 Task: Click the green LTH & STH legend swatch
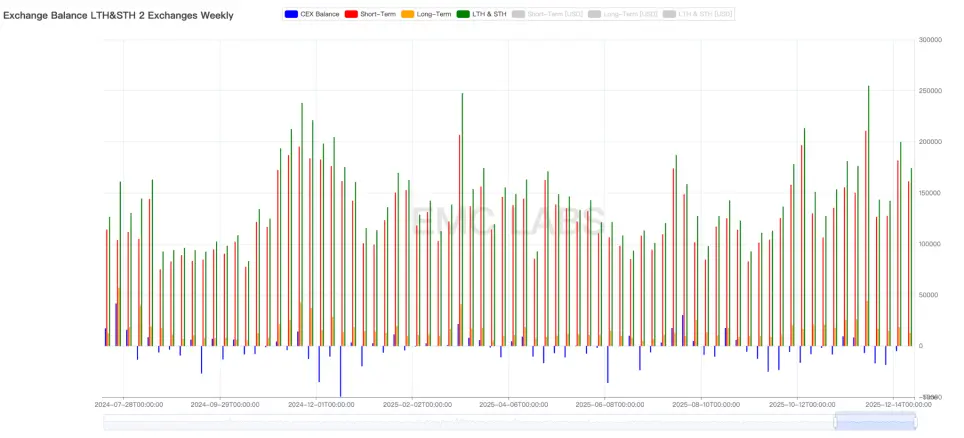coord(465,15)
